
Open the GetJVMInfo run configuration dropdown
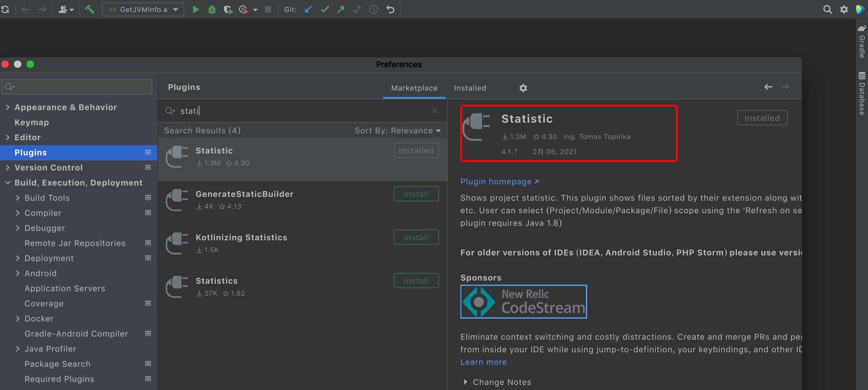tap(143, 9)
